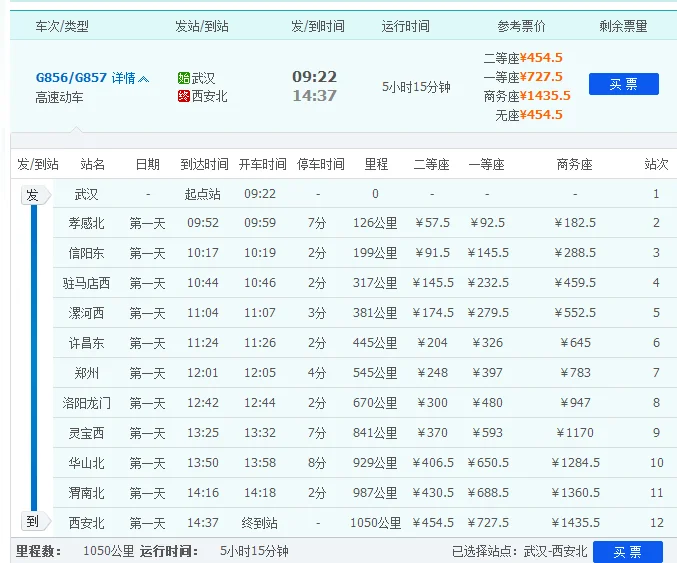This screenshot has width=677, height=563.
Task: Click the 545公里 mileage for 郑州
Action: coord(375,373)
